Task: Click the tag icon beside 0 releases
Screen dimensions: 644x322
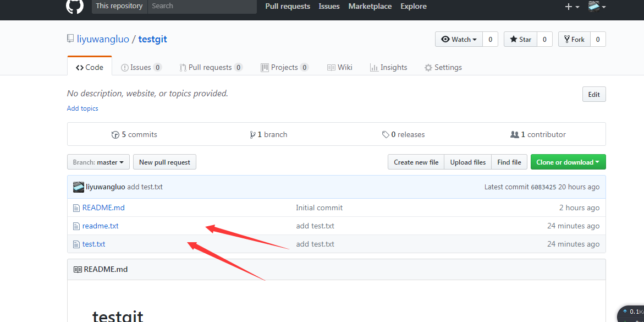Action: click(x=386, y=134)
